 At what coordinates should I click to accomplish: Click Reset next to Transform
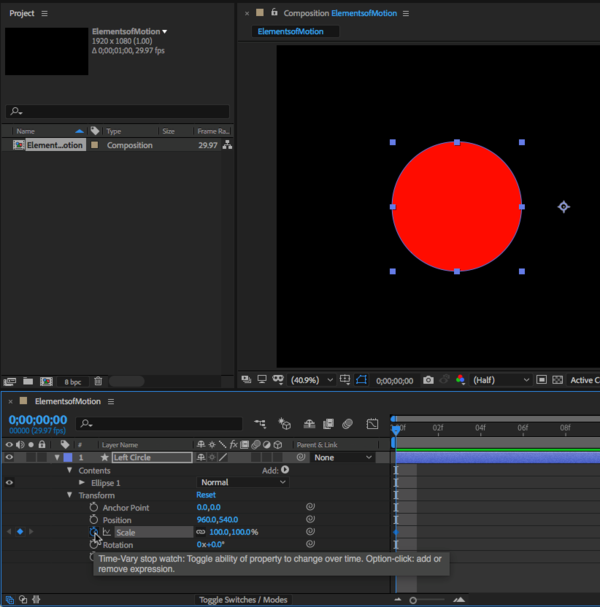tap(206, 495)
